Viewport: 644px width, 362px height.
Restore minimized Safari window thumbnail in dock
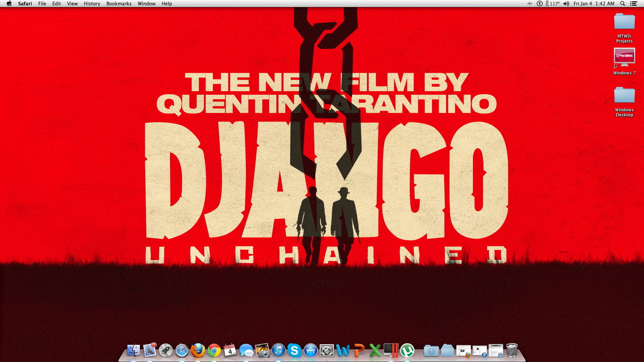[x=496, y=351]
